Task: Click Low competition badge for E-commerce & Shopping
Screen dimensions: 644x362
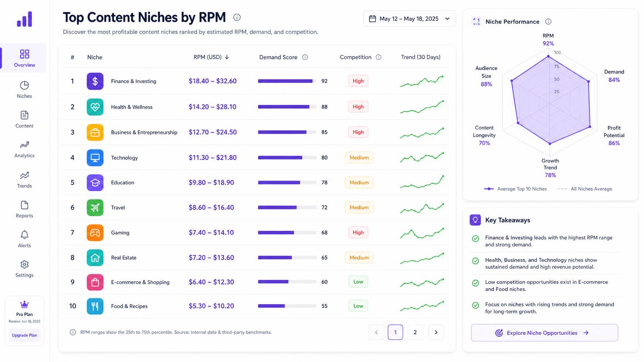Action: (358, 282)
